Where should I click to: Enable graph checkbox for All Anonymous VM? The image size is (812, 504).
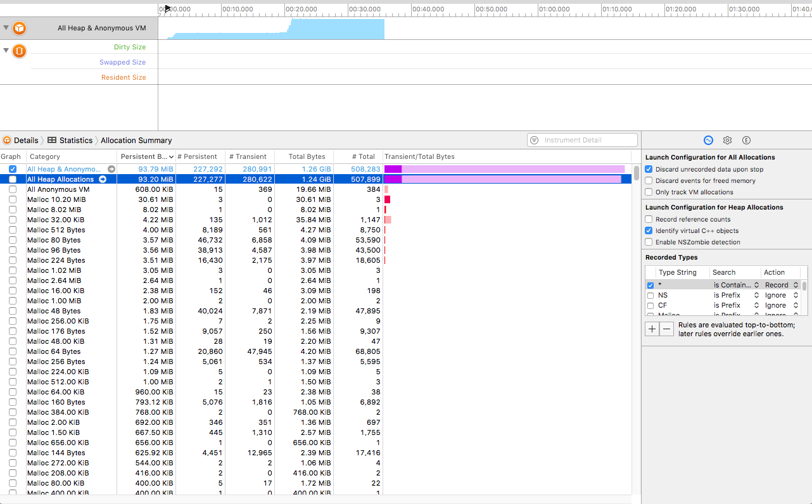tap(13, 189)
